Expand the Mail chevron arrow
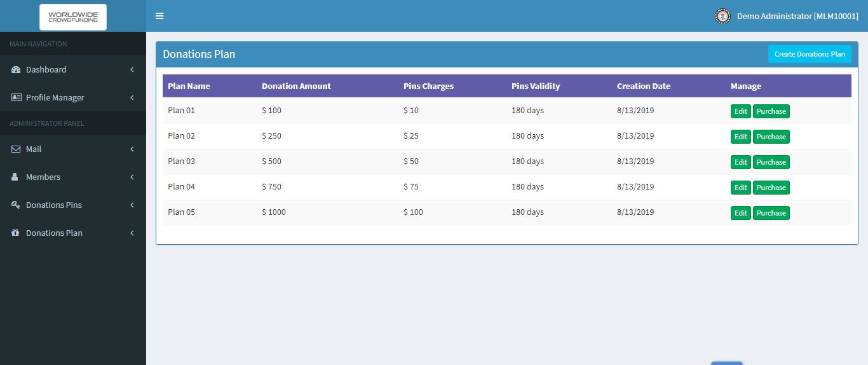Screen dimensions: 868x365 click(132, 149)
